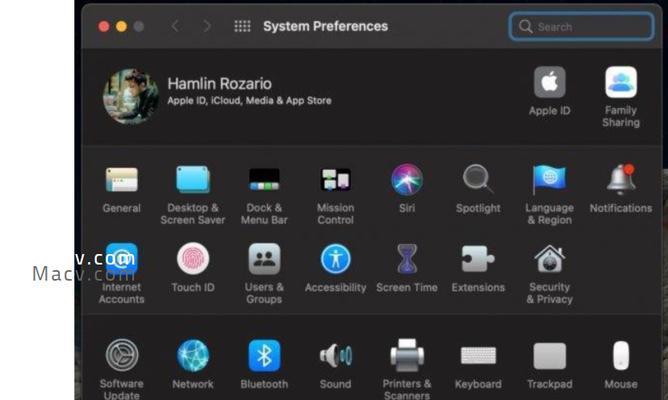Go forward with the right chevron
The height and width of the screenshot is (400, 668).
[207, 26]
